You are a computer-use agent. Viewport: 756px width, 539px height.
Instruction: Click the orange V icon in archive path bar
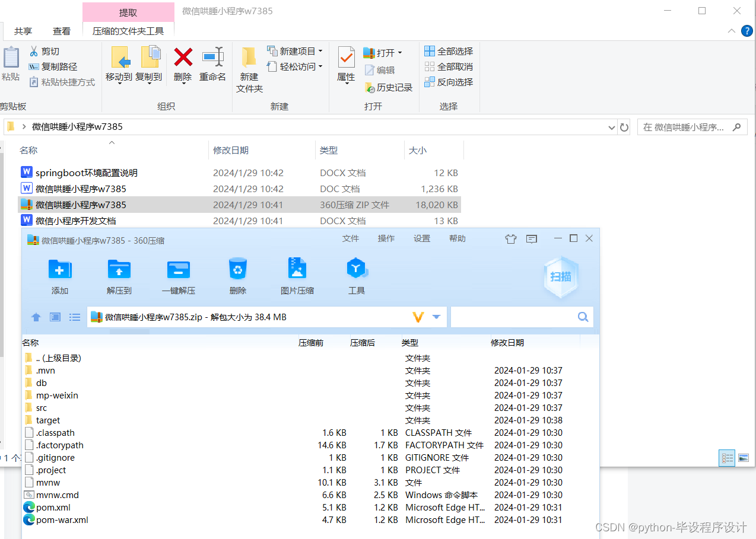tap(418, 317)
